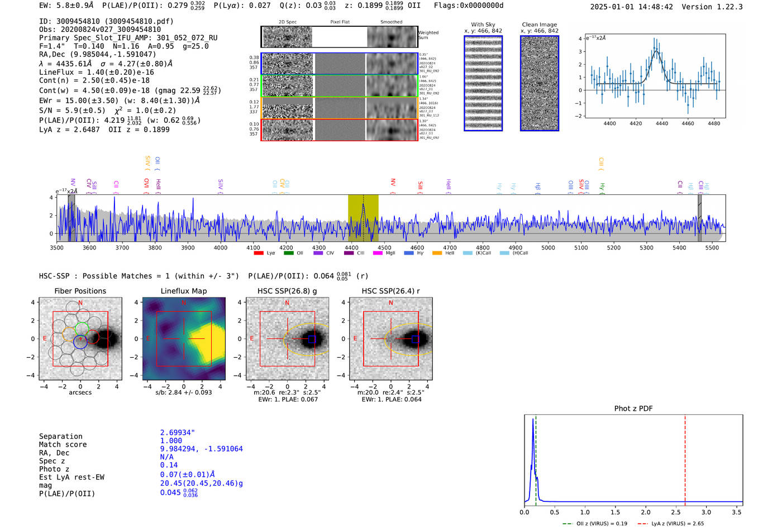This screenshot has height=532, width=782.
Task: Click the Lineflux Map panel
Action: point(184,339)
